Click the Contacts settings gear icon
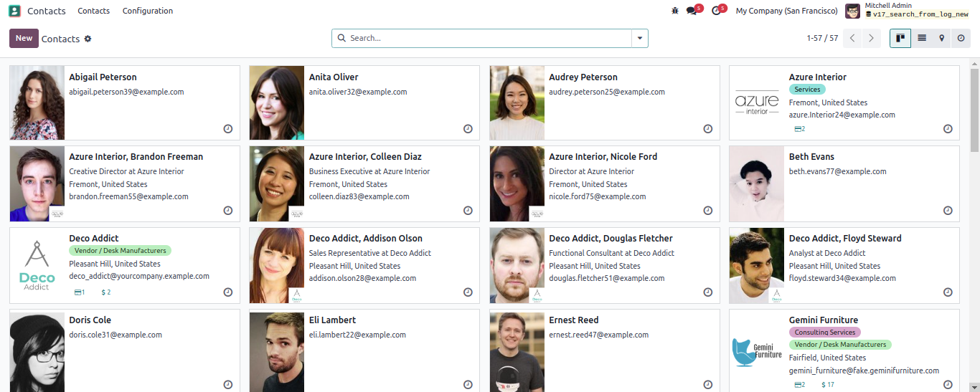980x392 pixels. tap(88, 39)
